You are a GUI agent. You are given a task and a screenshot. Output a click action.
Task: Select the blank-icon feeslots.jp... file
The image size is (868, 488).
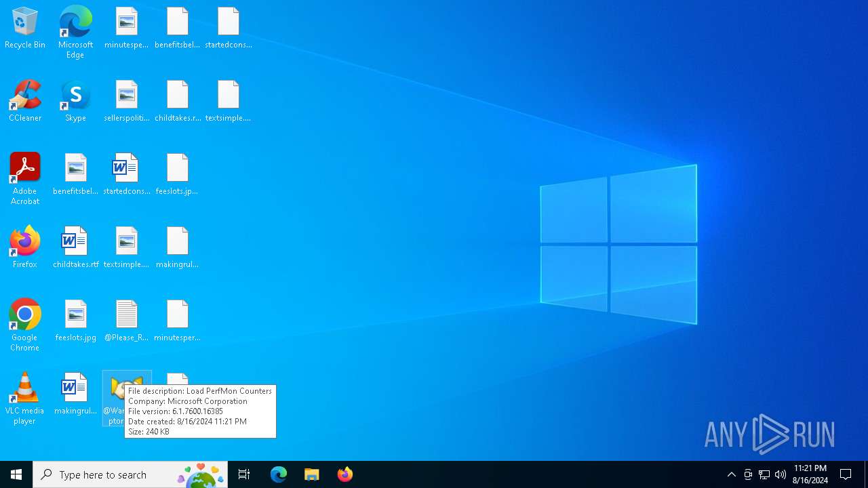click(178, 175)
